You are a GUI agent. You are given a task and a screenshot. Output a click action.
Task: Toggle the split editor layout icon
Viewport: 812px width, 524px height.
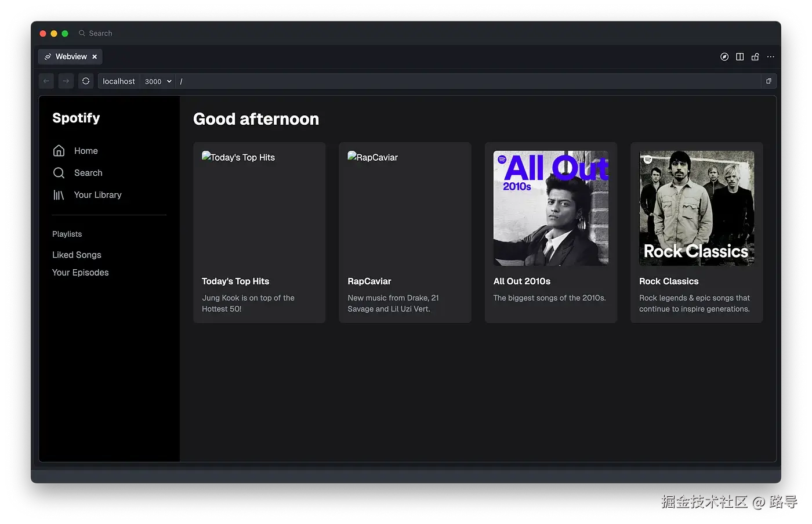(740, 57)
